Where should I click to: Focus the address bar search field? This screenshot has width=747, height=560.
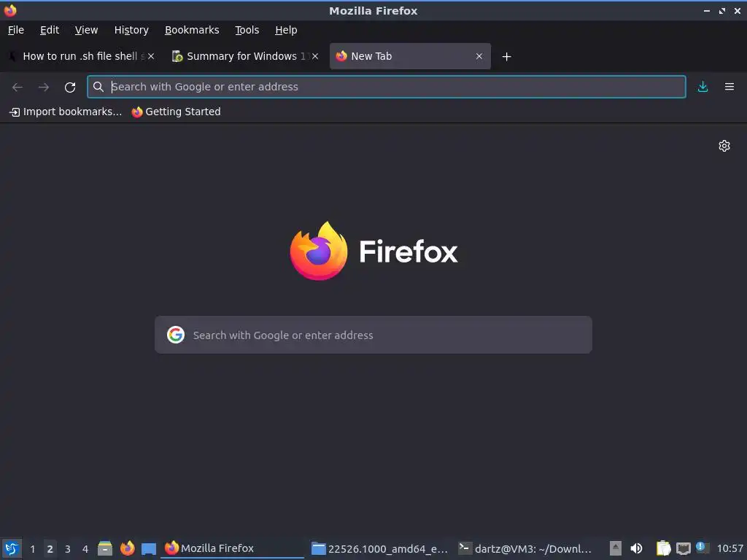pos(387,87)
